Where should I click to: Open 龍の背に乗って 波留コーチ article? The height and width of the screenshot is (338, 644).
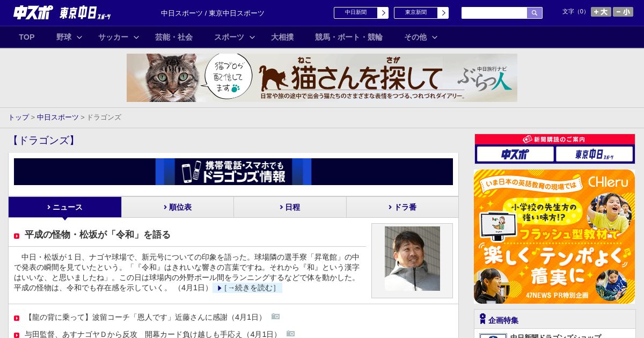coord(145,317)
